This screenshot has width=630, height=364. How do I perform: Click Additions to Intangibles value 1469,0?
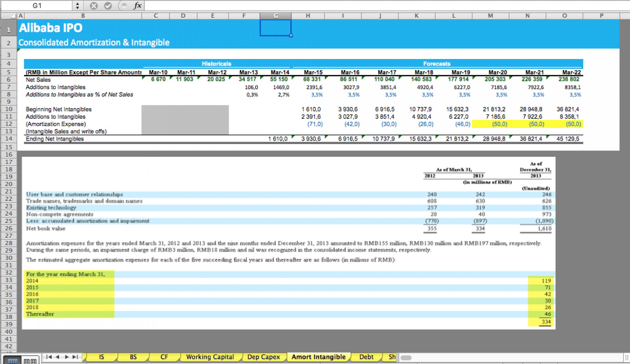281,87
